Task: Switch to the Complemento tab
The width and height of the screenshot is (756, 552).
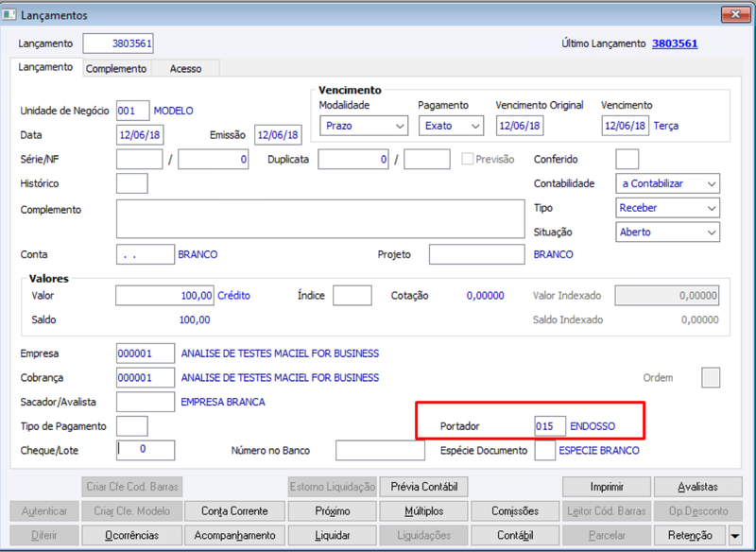Action: pos(116,68)
